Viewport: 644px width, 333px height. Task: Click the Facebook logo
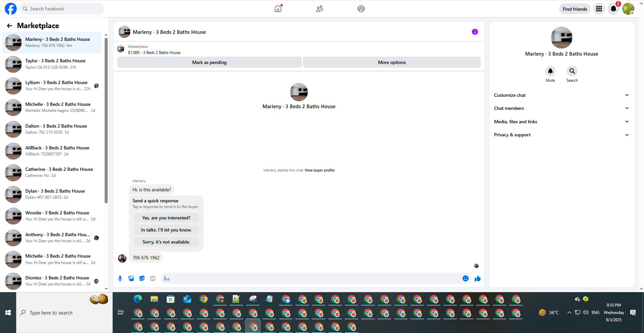coord(10,9)
